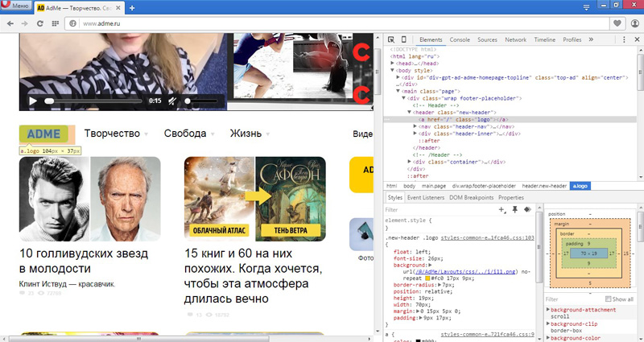The image size is (644, 342).
Task: Toggle element state pin icon
Action: (514, 209)
